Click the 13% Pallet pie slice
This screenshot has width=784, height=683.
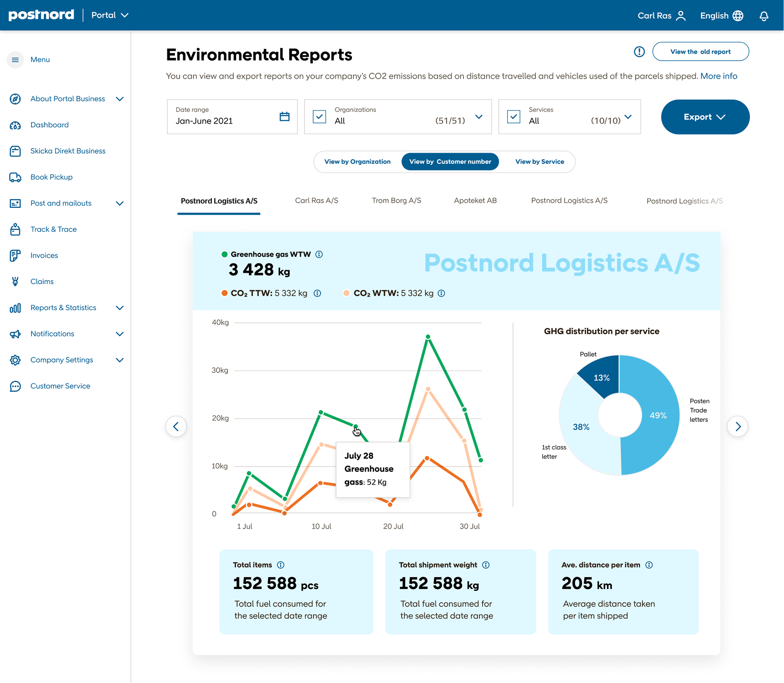point(601,377)
